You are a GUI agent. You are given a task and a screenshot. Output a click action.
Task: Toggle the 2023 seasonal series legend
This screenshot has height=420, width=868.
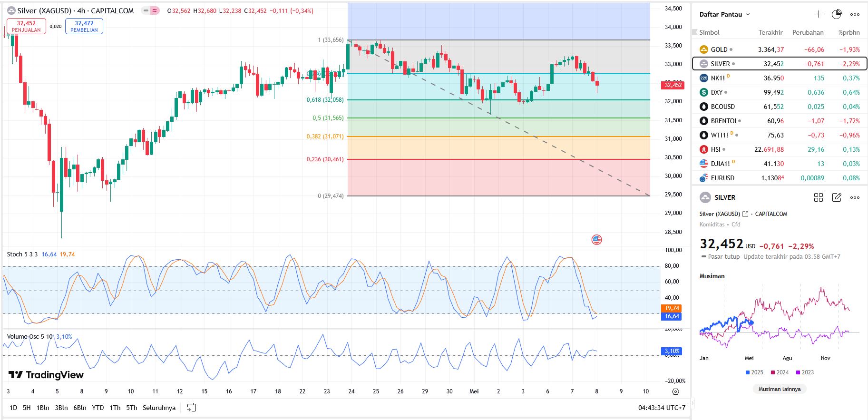click(x=805, y=372)
